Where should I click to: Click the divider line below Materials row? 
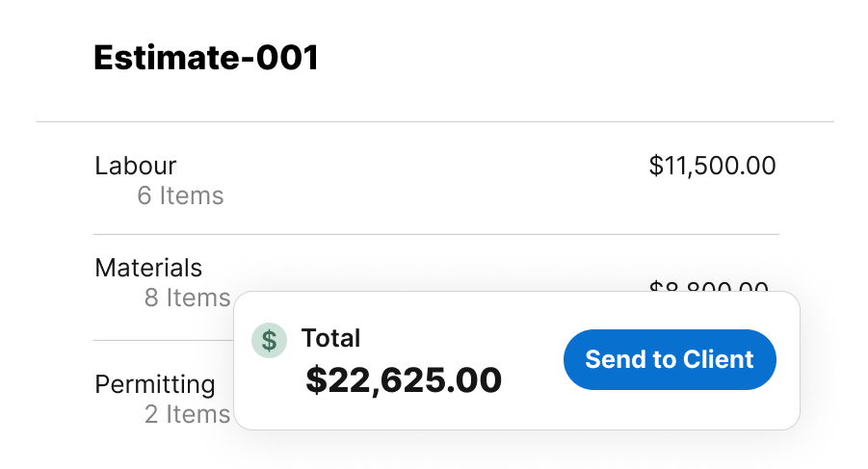pos(162,340)
